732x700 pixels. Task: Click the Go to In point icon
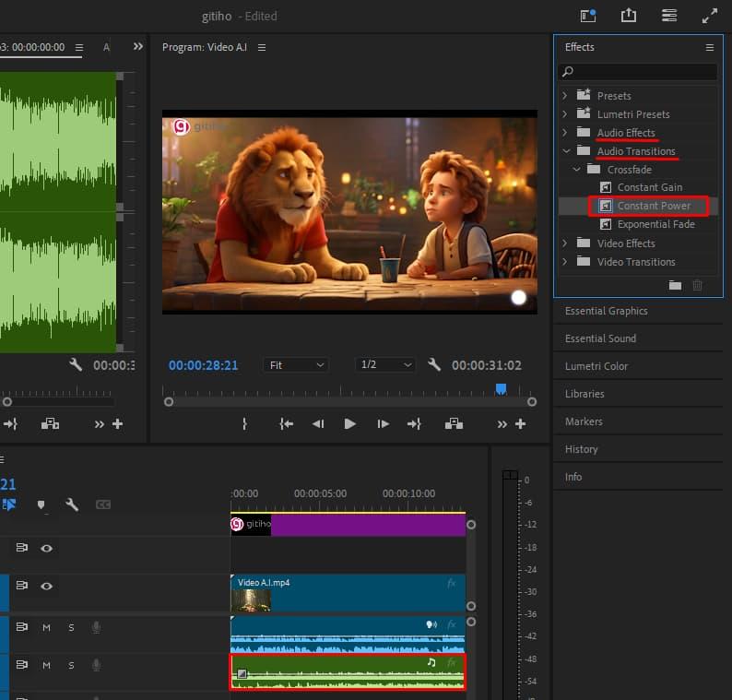287,424
